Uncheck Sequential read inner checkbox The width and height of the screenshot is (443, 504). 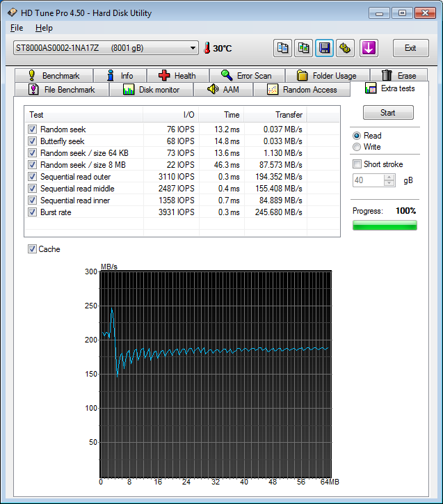click(x=32, y=200)
